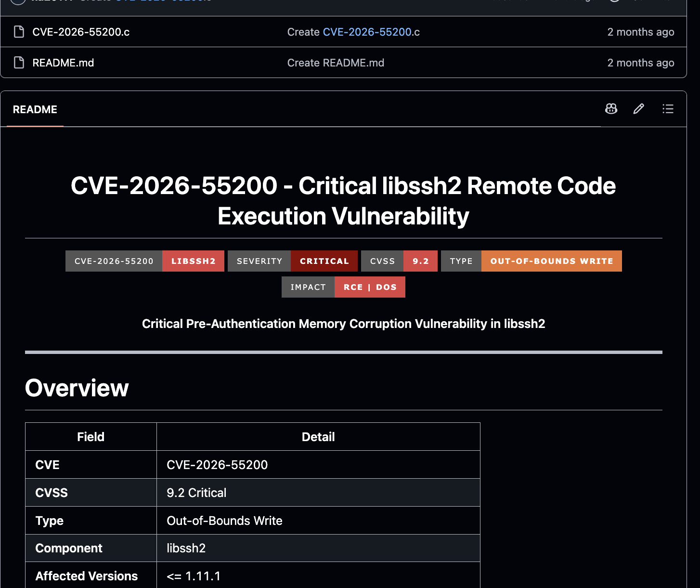The image size is (700, 588).
Task: Select the README tab
Action: 35,109
